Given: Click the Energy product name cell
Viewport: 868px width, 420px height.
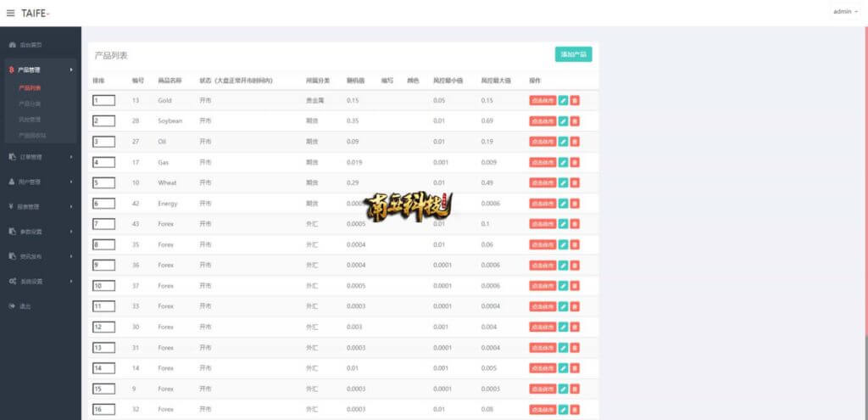Looking at the screenshot, I should [168, 204].
